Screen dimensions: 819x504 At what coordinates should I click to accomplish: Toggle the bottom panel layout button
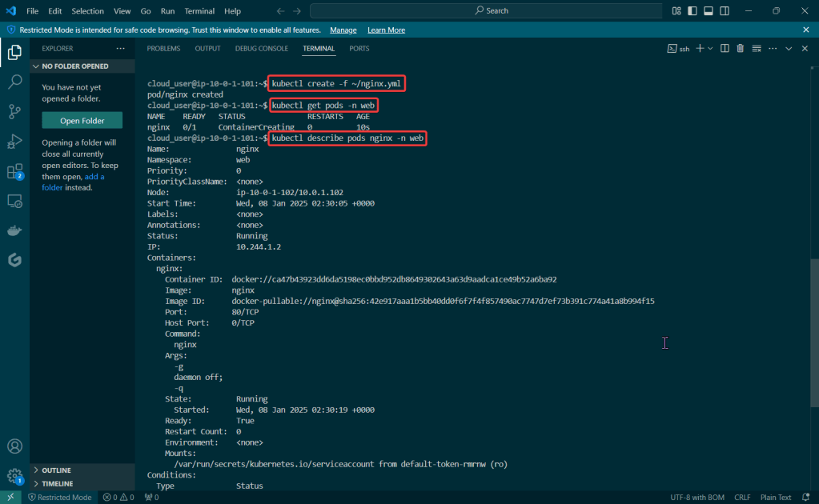[x=707, y=11]
